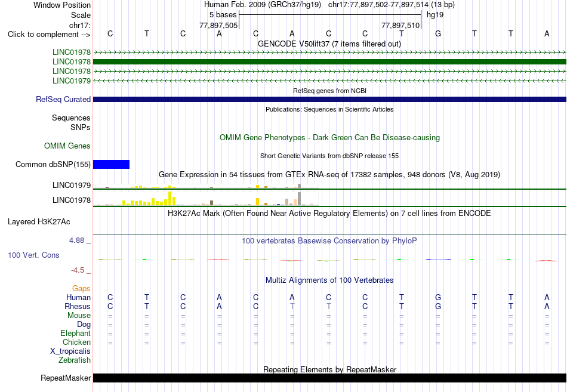
Task: Click the Zebrafish alignment row label
Action: click(75, 360)
